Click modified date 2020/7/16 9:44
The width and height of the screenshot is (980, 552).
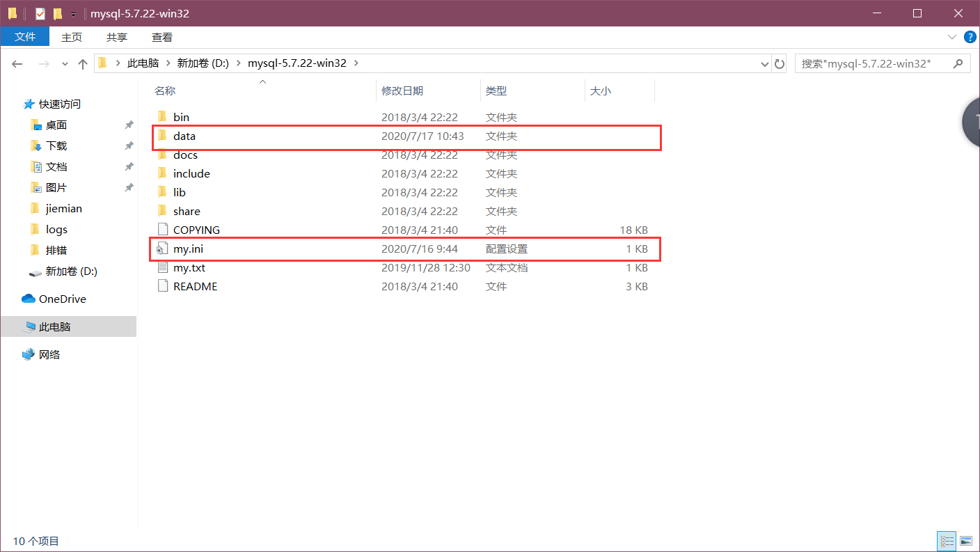420,249
